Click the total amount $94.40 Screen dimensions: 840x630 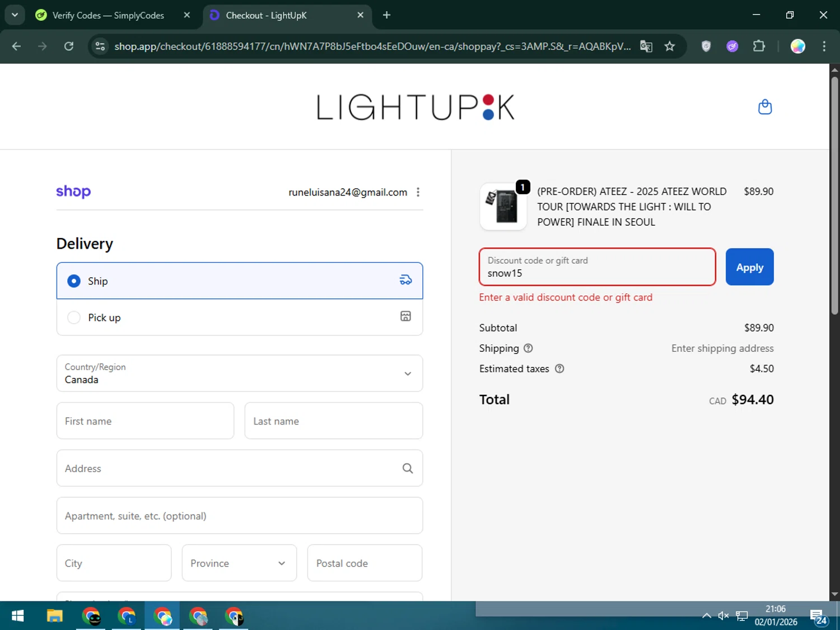click(753, 399)
